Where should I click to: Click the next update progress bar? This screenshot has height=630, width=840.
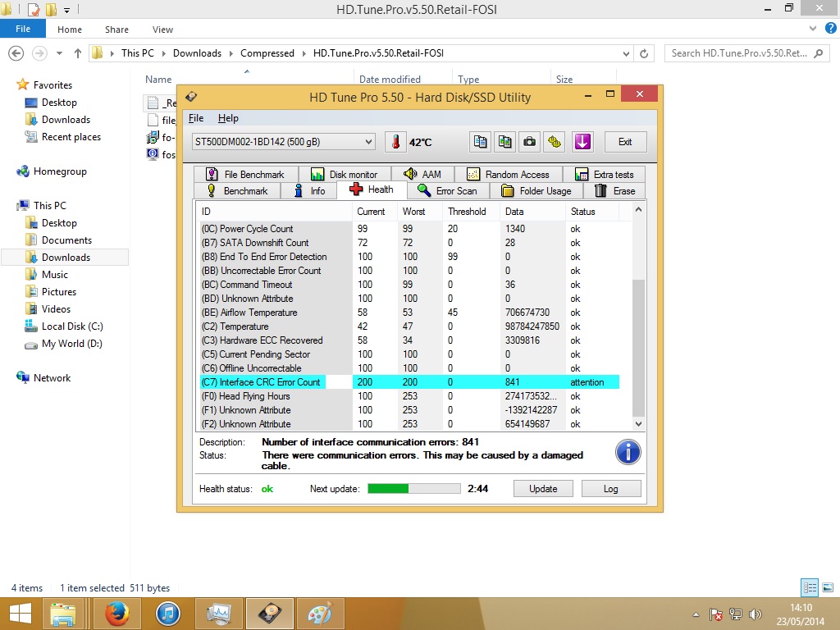[414, 489]
